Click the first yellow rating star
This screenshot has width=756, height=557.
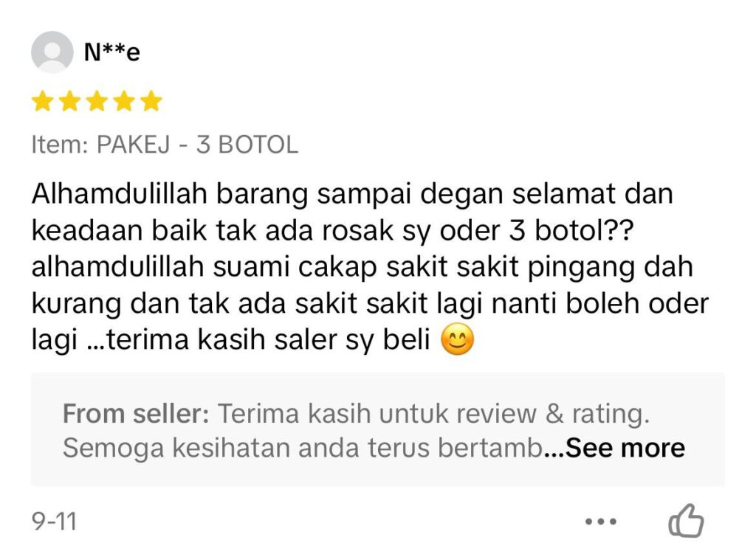(42, 101)
